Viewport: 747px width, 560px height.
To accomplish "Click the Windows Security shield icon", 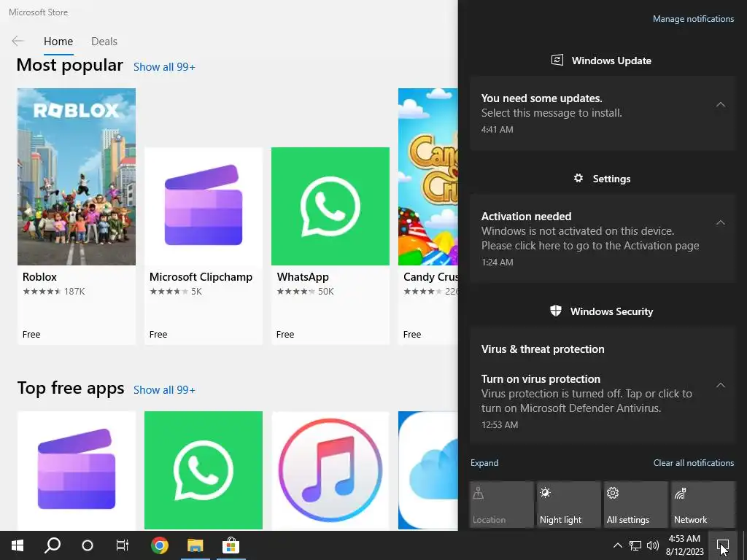I will point(555,311).
